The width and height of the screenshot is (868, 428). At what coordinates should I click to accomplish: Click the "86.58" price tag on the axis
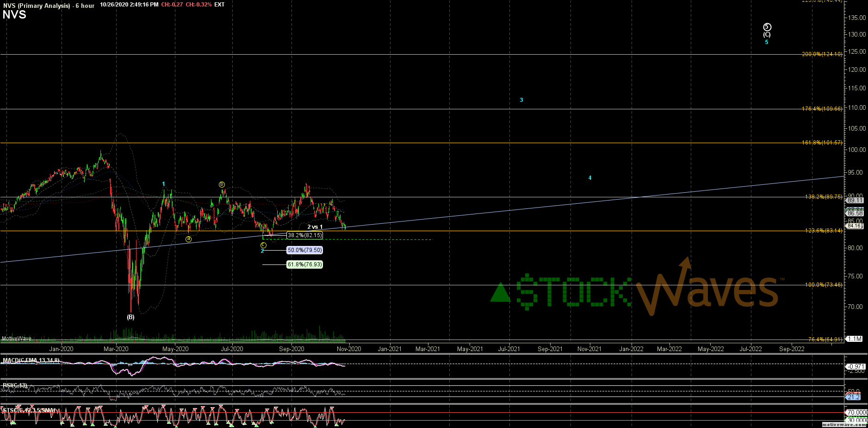point(855,213)
